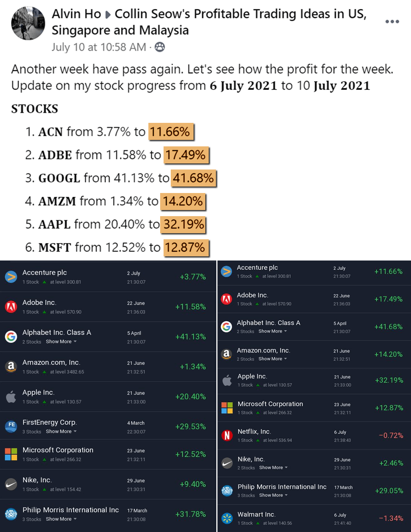Expand Show More in Philip Morris +29.05% row

273,495
